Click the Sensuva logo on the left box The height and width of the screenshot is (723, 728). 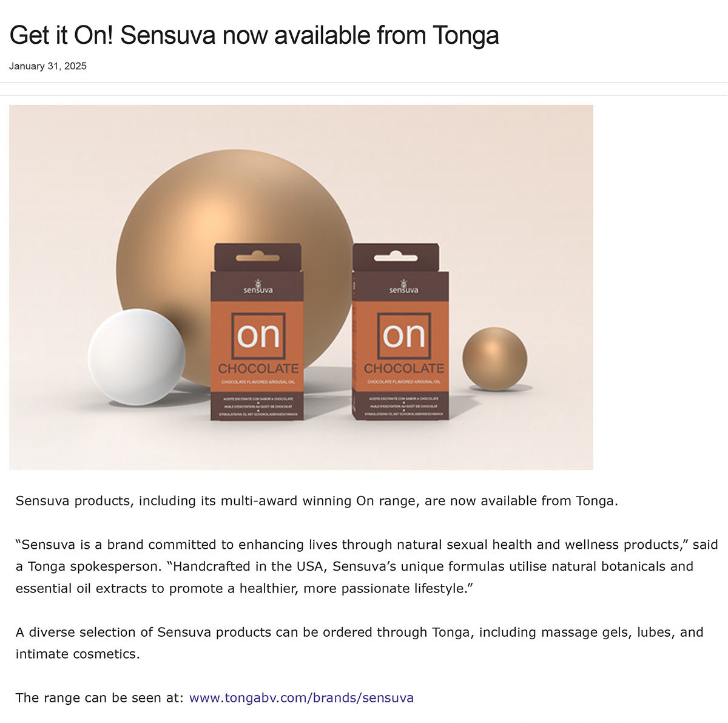[x=258, y=287]
